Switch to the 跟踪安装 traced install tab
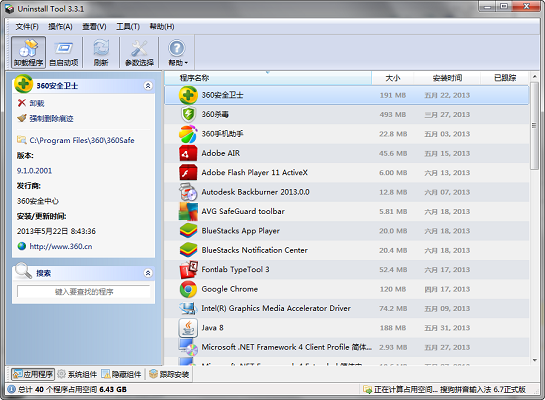This screenshot has width=545, height=400. point(169,374)
